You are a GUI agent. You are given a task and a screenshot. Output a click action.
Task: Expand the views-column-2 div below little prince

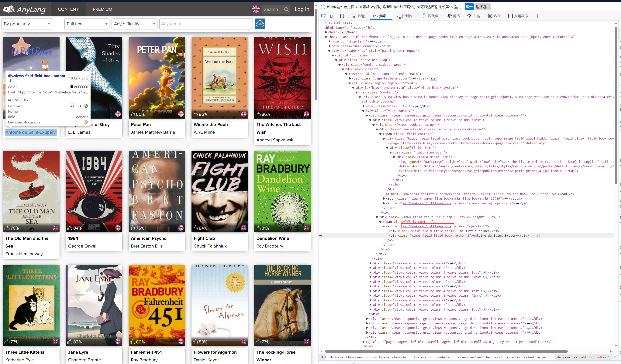click(x=370, y=263)
